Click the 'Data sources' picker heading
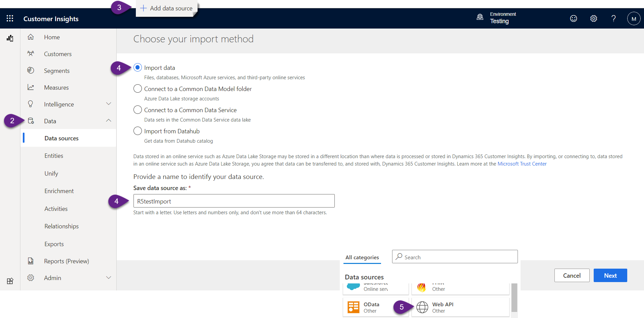The height and width of the screenshot is (318, 644). click(x=364, y=277)
